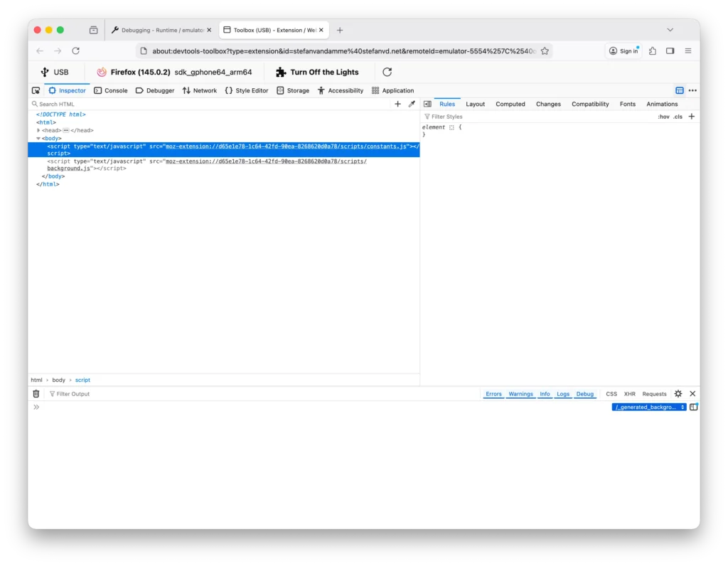Screen dimensions: 728x566
Task: Open console settings with the gear icon
Action: (x=678, y=393)
